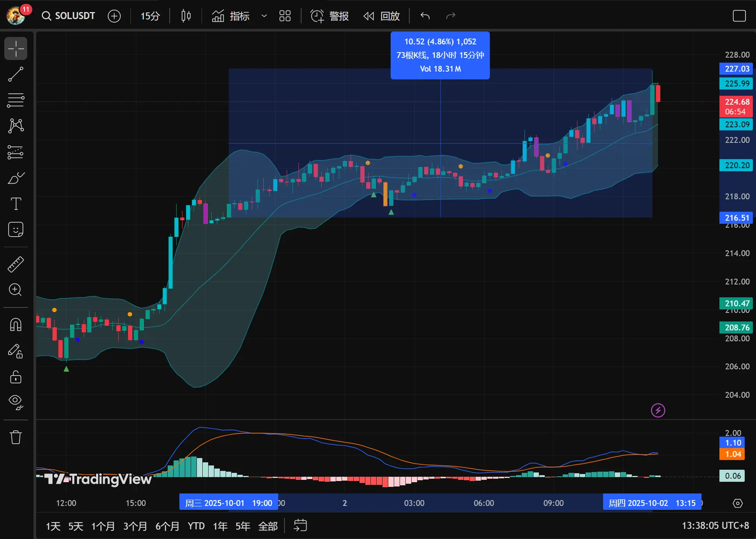The height and width of the screenshot is (539, 756).
Task: Select the 1个月 date range
Action: tap(103, 526)
